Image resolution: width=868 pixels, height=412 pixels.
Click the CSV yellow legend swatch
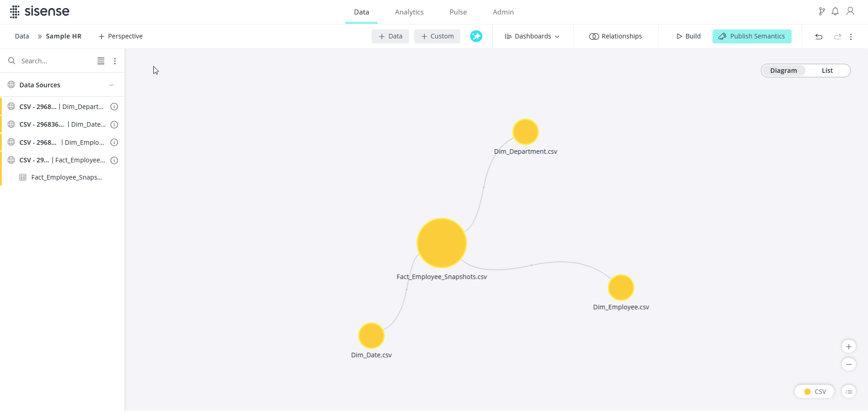[x=807, y=392]
